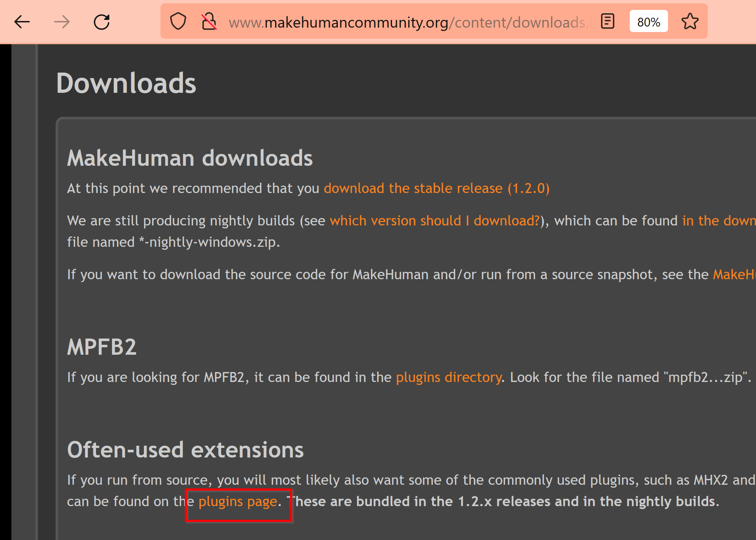Open download the stable release (1.2.0) link
The image size is (756, 540).
[x=437, y=188]
